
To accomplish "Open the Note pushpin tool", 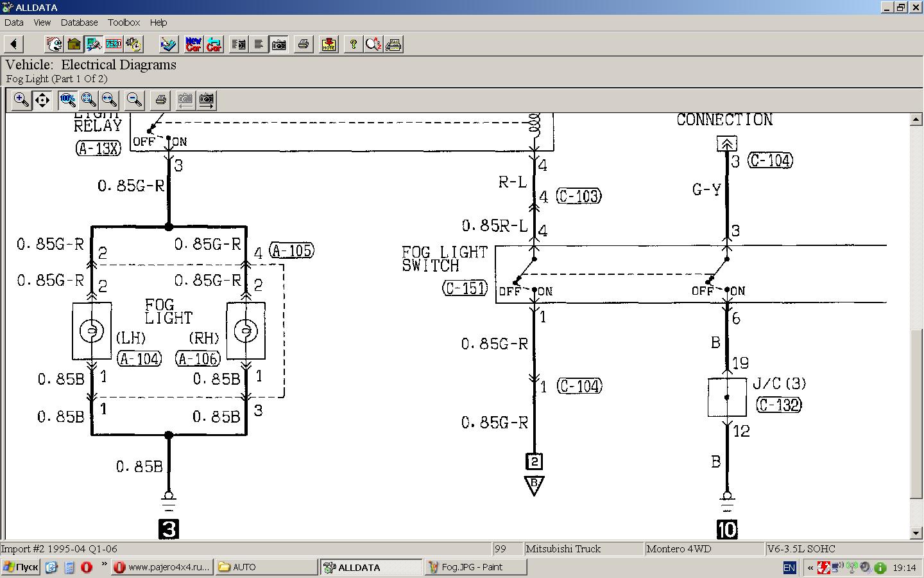I will (329, 44).
